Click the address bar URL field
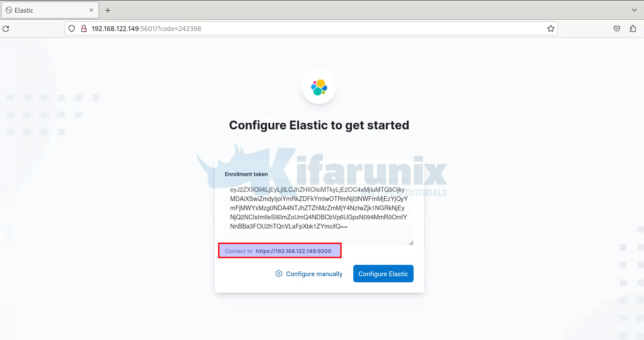The height and width of the screenshot is (340, 644). point(310,29)
